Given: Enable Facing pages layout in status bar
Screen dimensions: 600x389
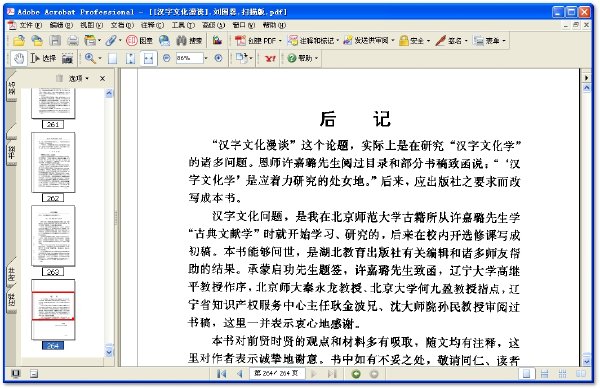Looking at the screenshot, I should [581, 374].
